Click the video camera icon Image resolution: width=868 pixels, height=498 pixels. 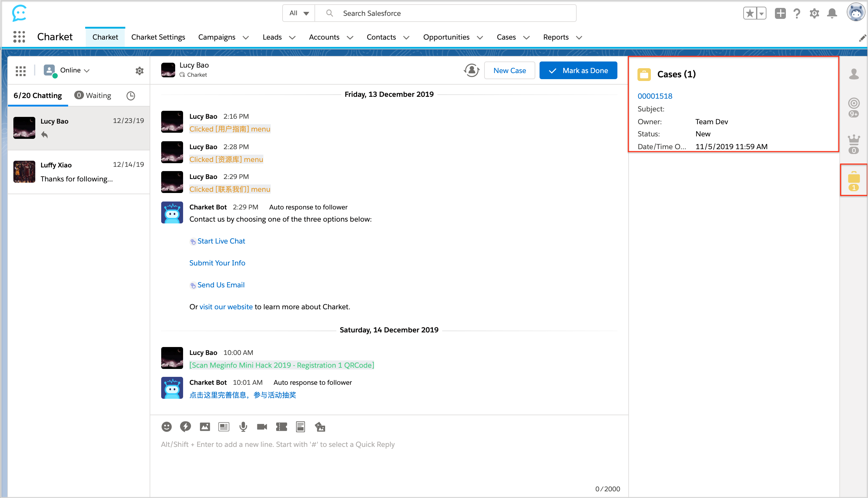[262, 426]
